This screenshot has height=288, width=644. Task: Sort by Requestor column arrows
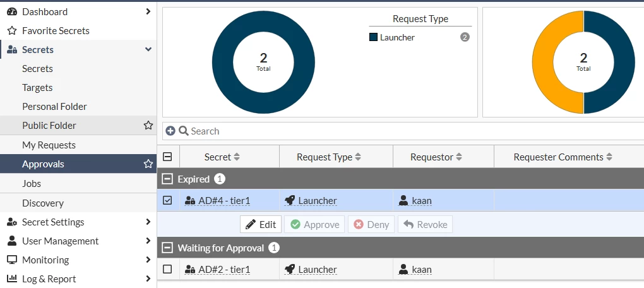(459, 157)
